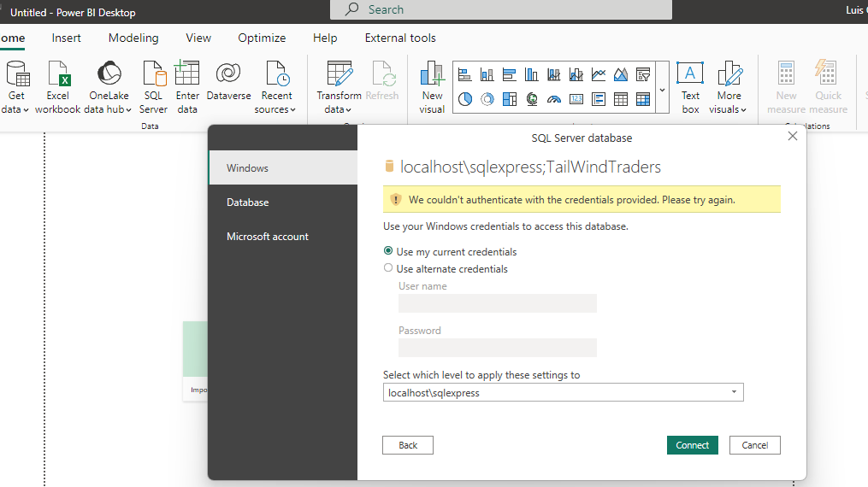Screen dimensions: 868x487
Task: Click the Refresh ribbon button
Action: [382, 81]
